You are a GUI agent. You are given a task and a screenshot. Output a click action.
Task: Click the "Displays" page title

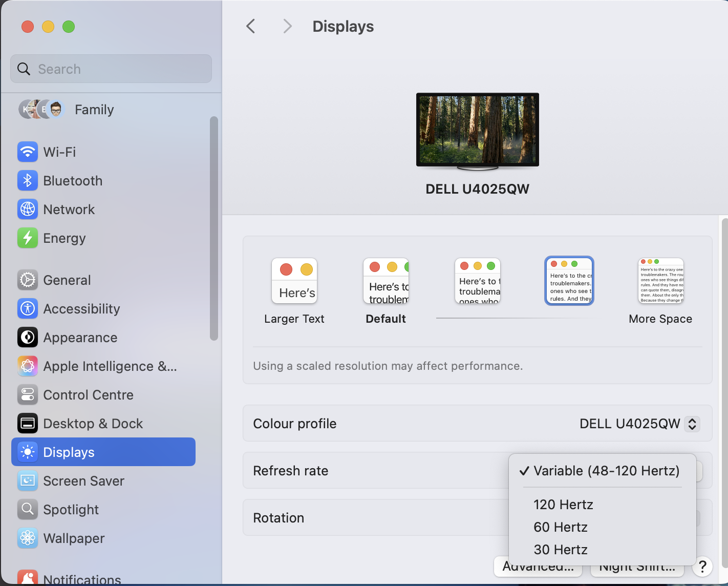pos(343,26)
